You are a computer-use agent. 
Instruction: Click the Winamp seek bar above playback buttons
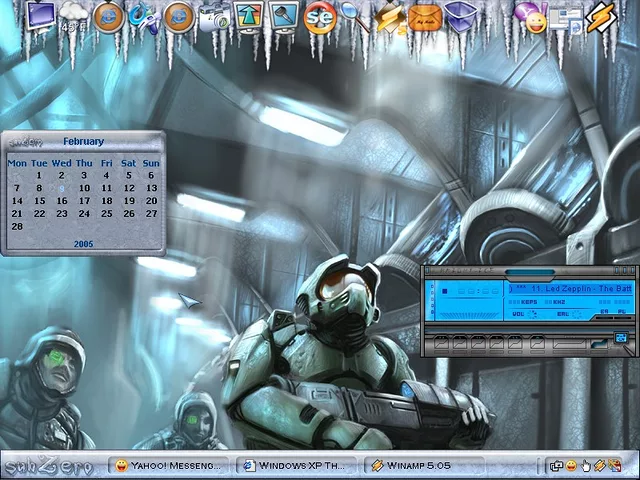pos(527,329)
